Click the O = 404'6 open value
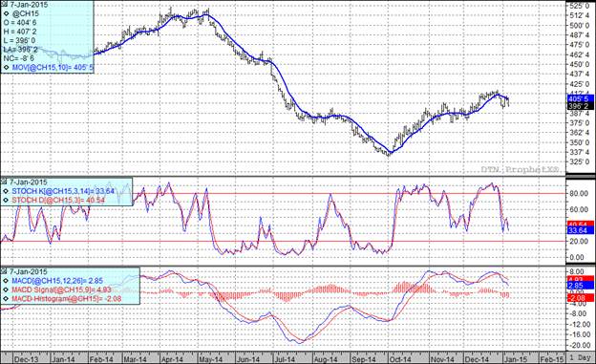The width and height of the screenshot is (596, 364). coord(20,23)
